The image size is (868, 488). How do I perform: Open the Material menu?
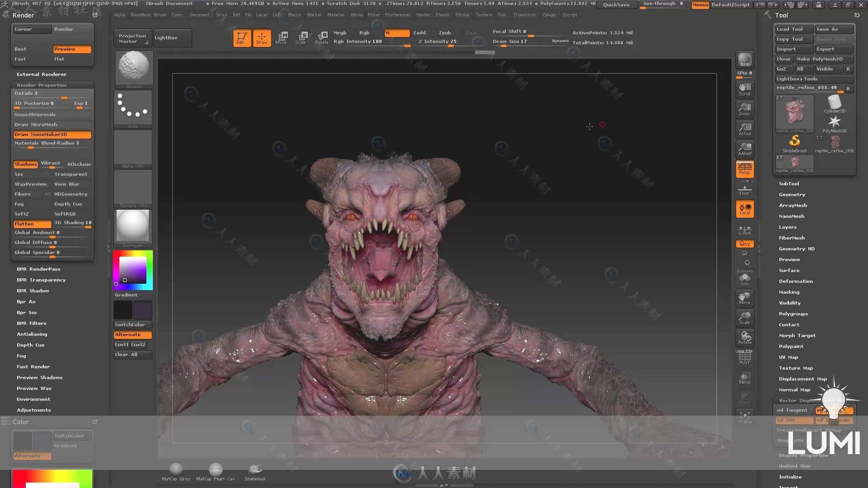[335, 15]
